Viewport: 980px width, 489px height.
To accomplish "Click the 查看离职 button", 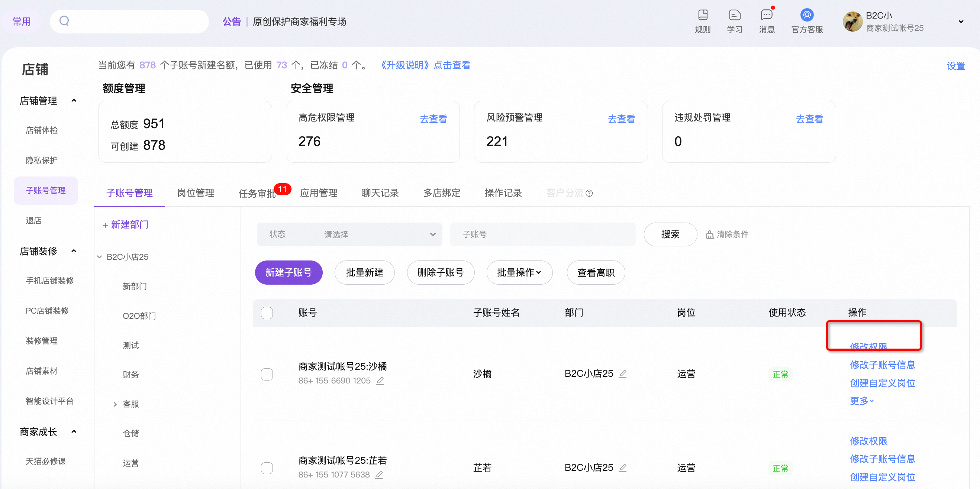I will click(596, 273).
